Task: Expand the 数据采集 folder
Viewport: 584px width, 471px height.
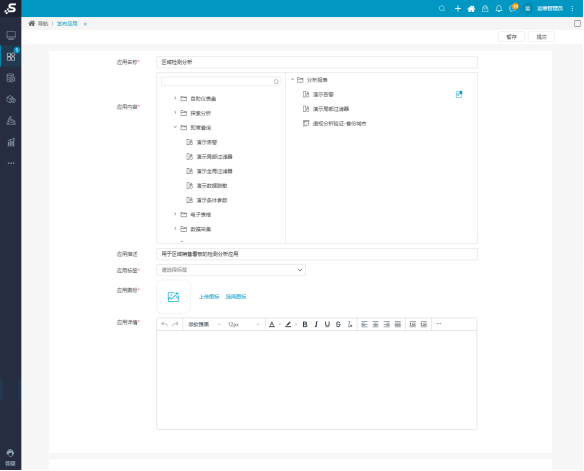Action: pyautogui.click(x=175, y=229)
